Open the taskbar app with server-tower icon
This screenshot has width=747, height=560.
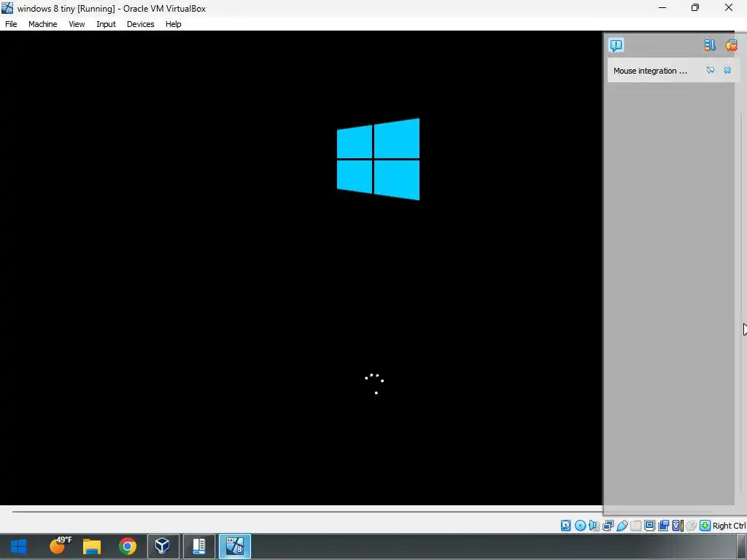click(x=198, y=546)
